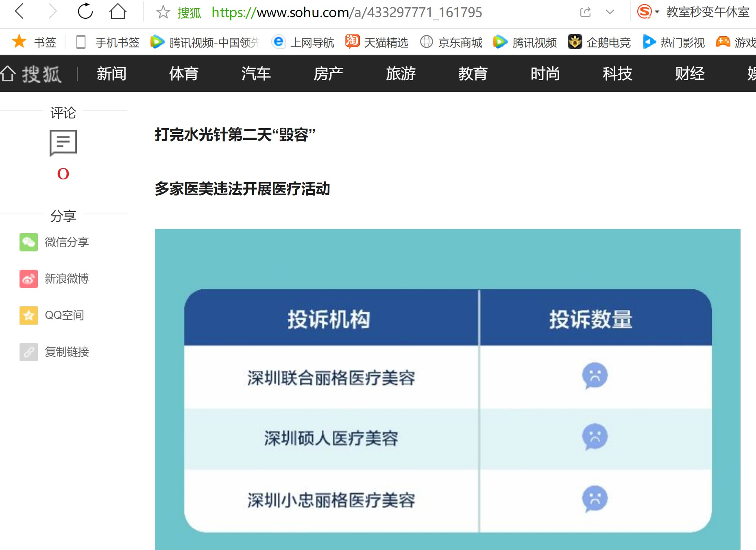The width and height of the screenshot is (756, 550).
Task: Click heading 打完水光针第二天“毁容”
Action: tap(235, 135)
